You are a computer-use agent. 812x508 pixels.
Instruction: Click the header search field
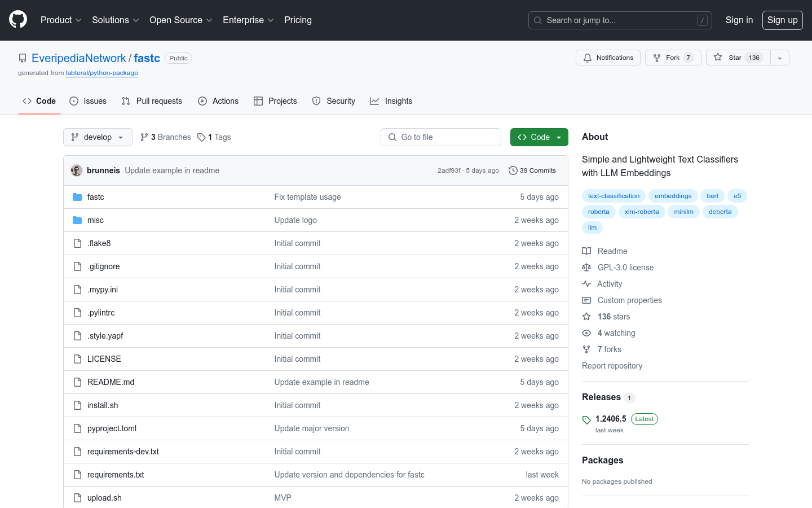coord(620,20)
